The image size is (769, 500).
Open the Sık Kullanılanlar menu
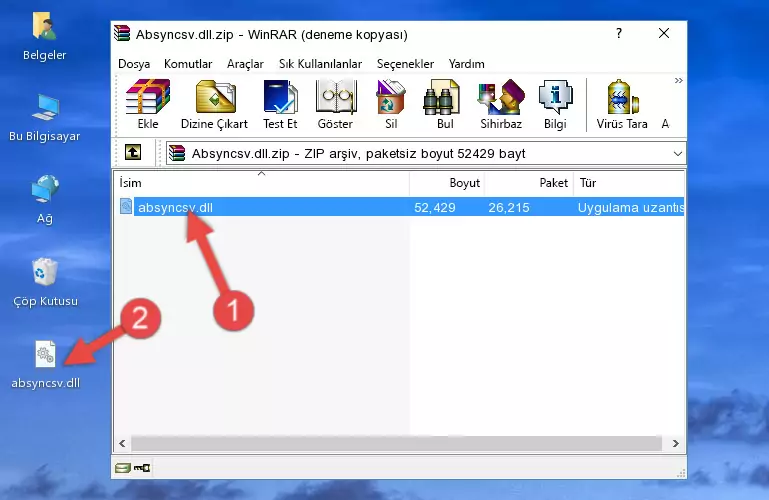[x=320, y=64]
